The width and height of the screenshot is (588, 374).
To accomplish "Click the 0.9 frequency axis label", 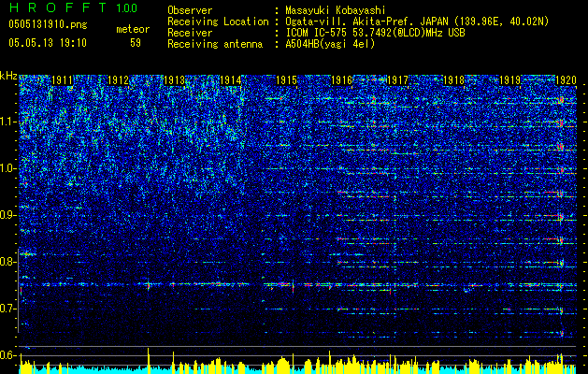I will click(x=8, y=215).
